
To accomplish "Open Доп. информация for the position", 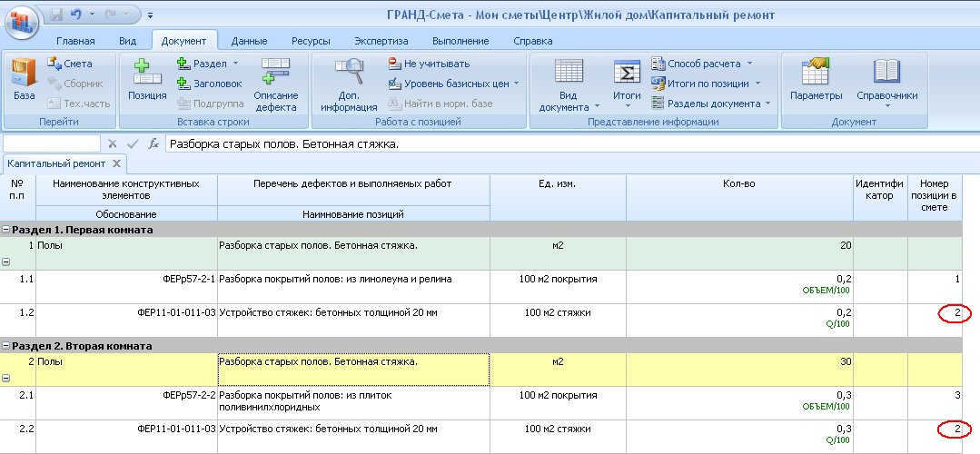I will (349, 84).
